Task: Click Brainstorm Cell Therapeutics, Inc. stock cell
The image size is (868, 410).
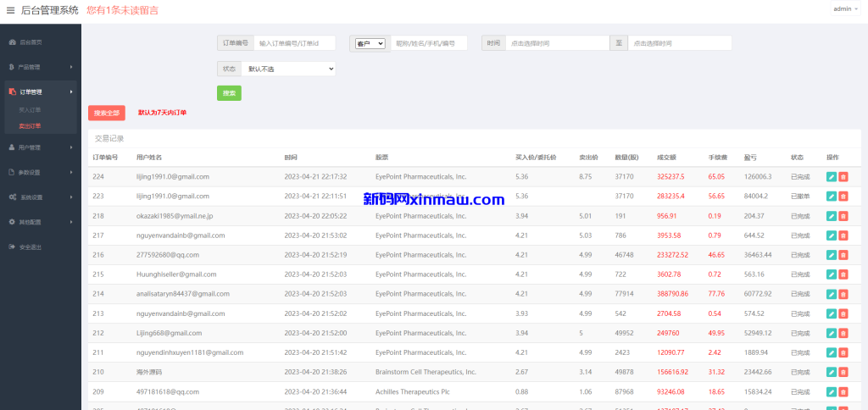Action: [x=426, y=373]
